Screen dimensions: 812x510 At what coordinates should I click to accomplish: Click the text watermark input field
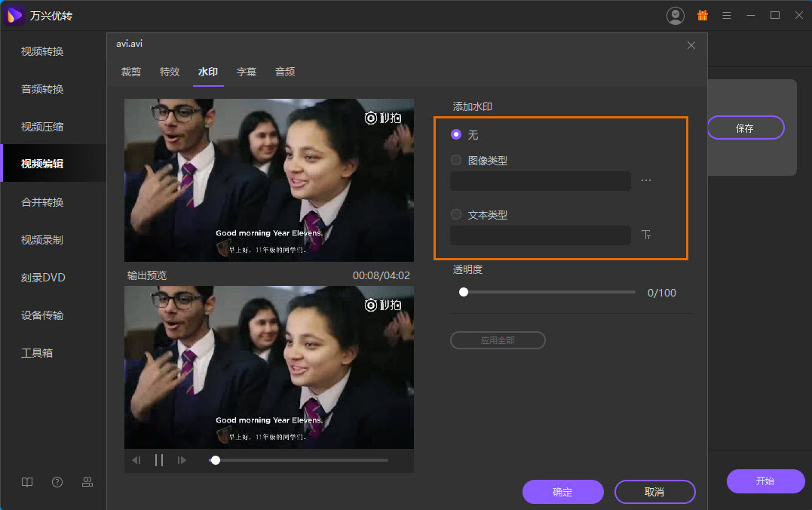540,235
